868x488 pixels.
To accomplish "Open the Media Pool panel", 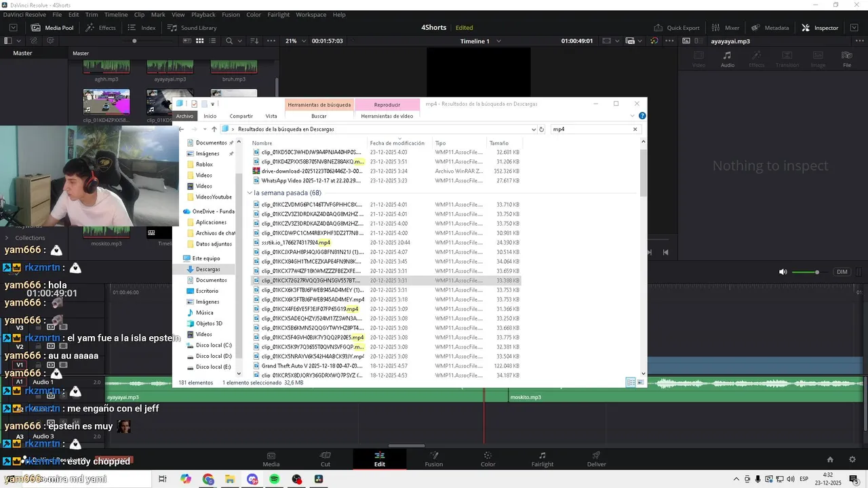I will (52, 28).
